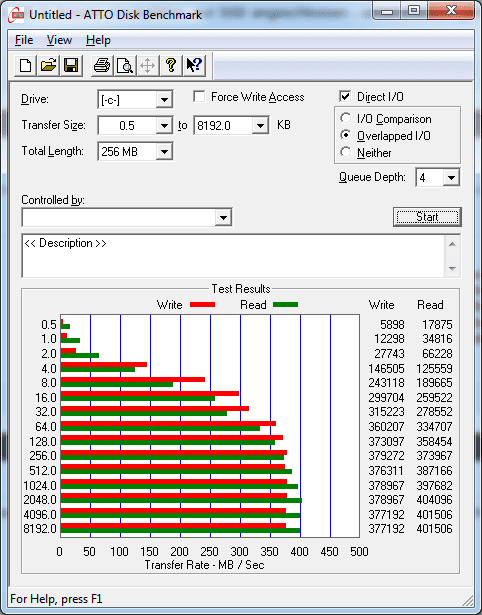
Task: Save results with the floppy disk icon
Action: pyautogui.click(x=71, y=65)
